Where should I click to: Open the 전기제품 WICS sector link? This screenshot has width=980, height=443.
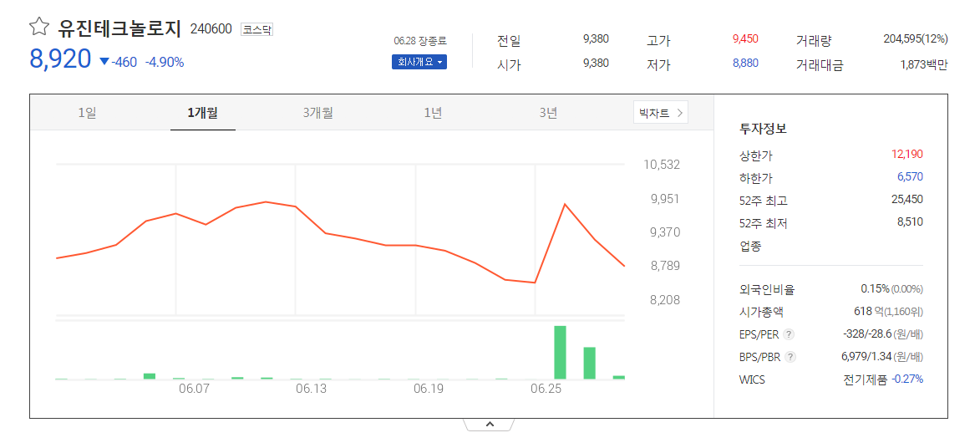click(866, 379)
